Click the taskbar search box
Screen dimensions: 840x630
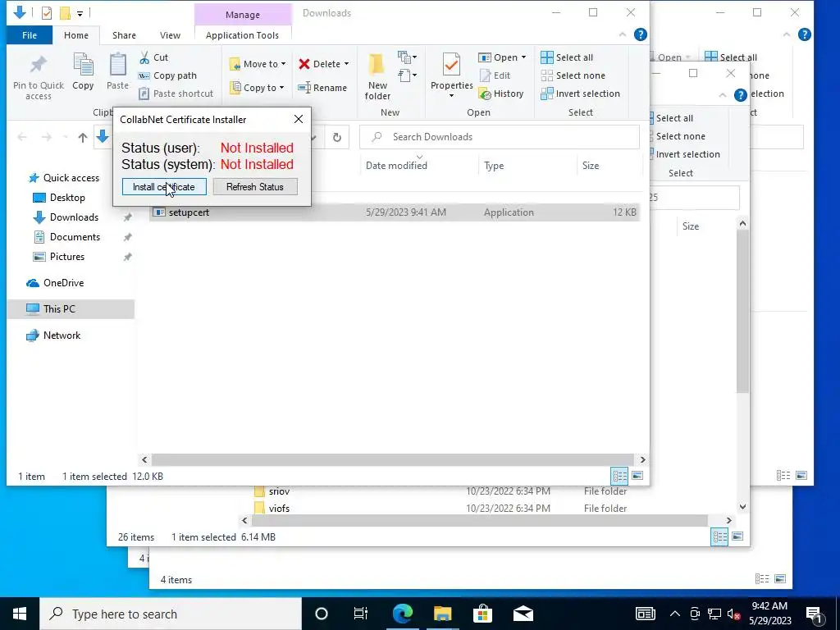point(171,614)
